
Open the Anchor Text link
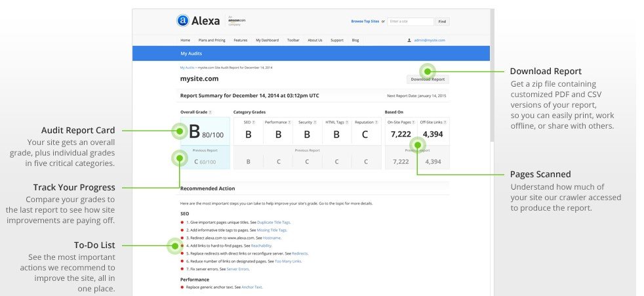(252, 287)
